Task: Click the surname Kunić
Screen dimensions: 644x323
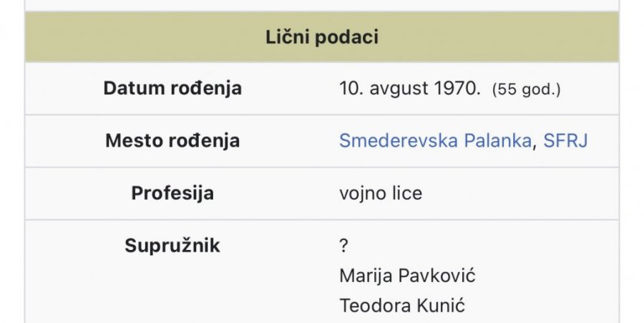Action: [439, 307]
